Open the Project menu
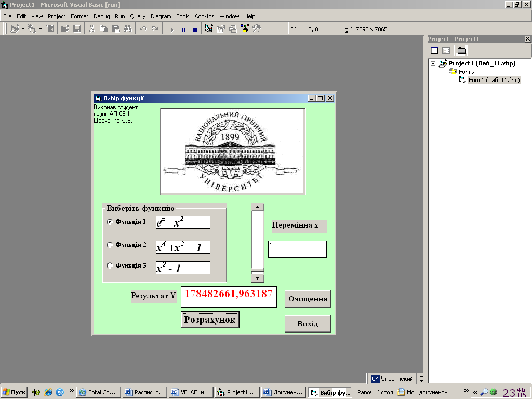532x399 pixels. 57,16
